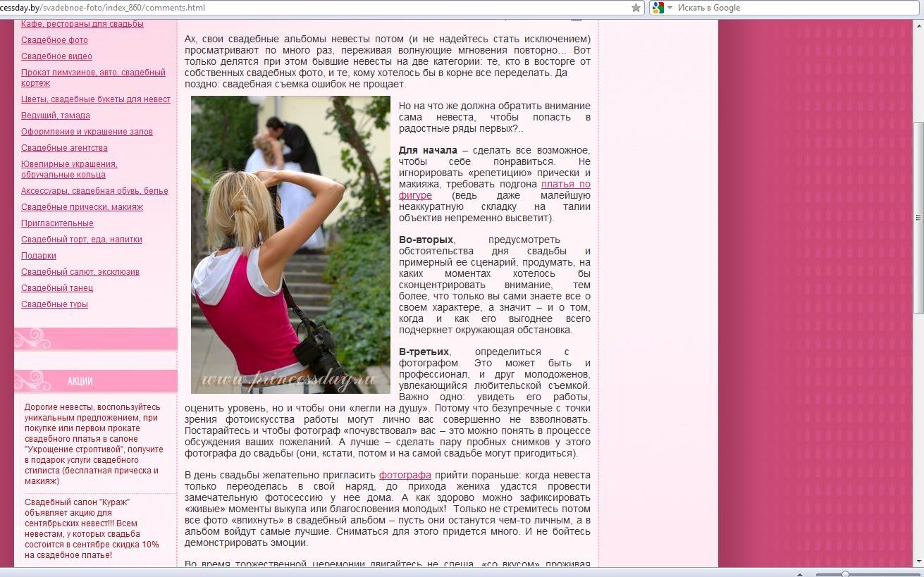Go to 'Свадебное видео' category
This screenshot has width=924, height=577.
[56, 56]
